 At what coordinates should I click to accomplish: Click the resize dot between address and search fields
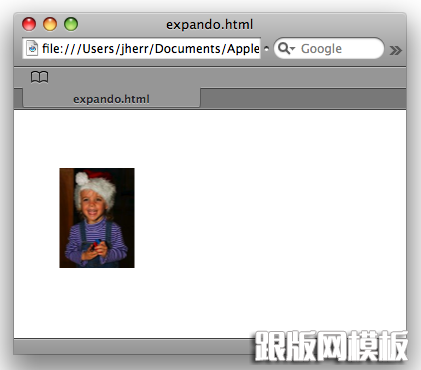coord(266,49)
